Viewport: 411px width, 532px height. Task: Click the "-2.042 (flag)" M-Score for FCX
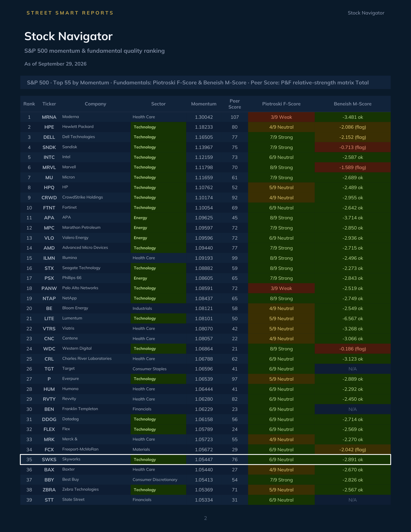pyautogui.click(x=352, y=450)
